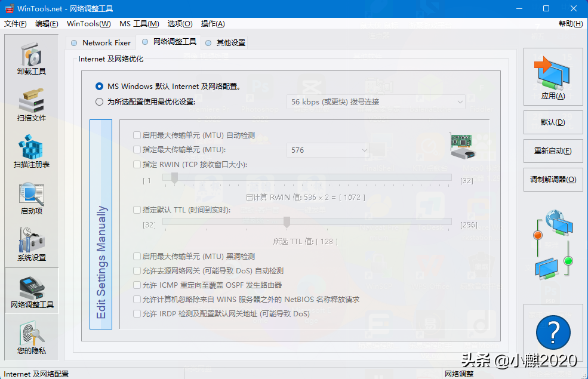588x379 pixels.
Task: Maximize the WinTools.net window
Action: tap(546, 8)
